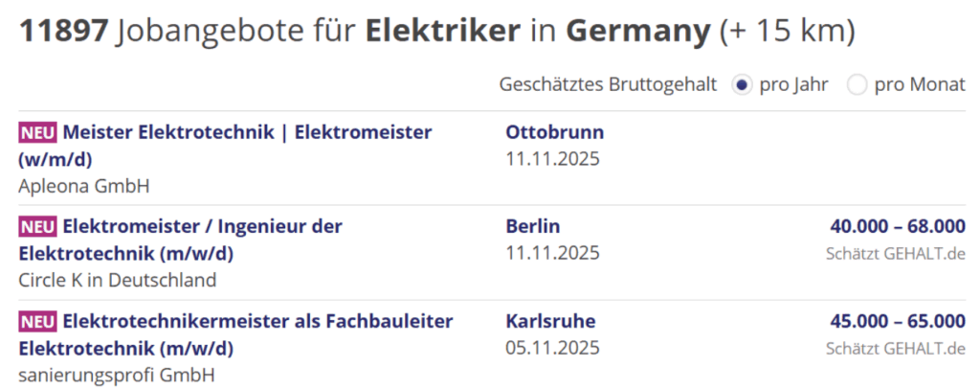Click 'Schätzt GEHALT.de' under the Berlin salary

[x=895, y=254]
